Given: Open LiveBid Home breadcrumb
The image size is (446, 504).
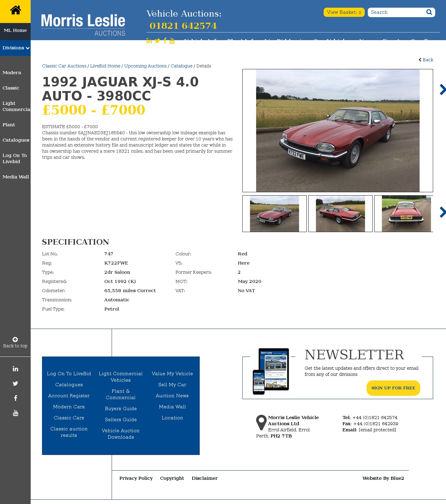Looking at the screenshot, I should click(105, 66).
